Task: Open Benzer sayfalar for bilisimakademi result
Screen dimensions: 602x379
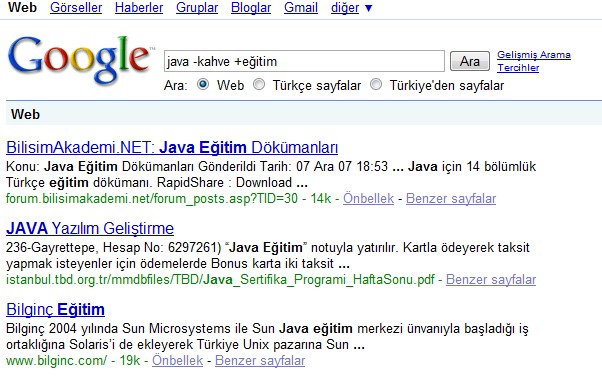Action: click(x=451, y=199)
